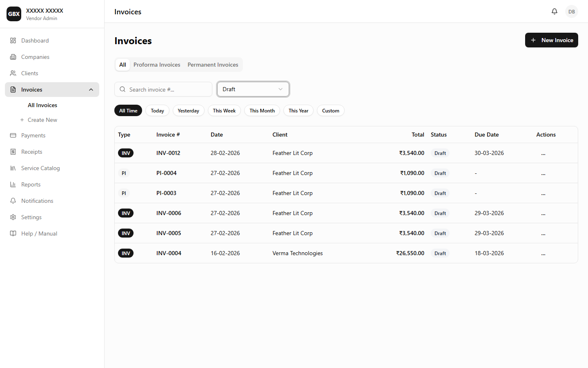Open Service Catalog in the sidebar
Screen dimensions: 588x368
(52, 168)
